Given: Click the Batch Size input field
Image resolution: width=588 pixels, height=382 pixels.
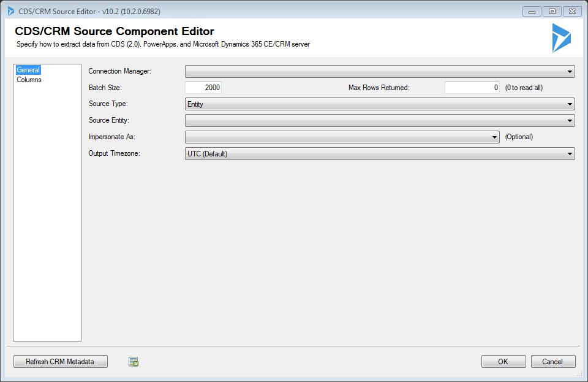Looking at the screenshot, I should click(203, 88).
